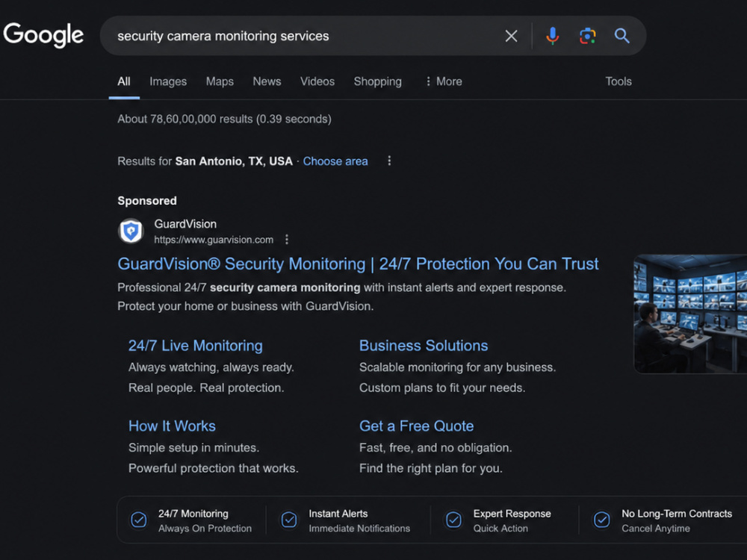Screen dimensions: 747x560
Task: Click the Quick Action text
Action: (500, 529)
